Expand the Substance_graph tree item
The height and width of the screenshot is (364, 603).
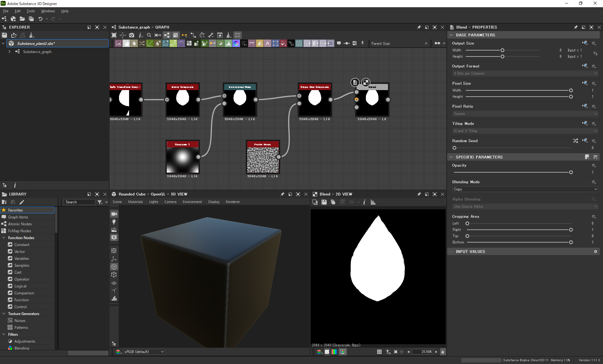(x=9, y=52)
